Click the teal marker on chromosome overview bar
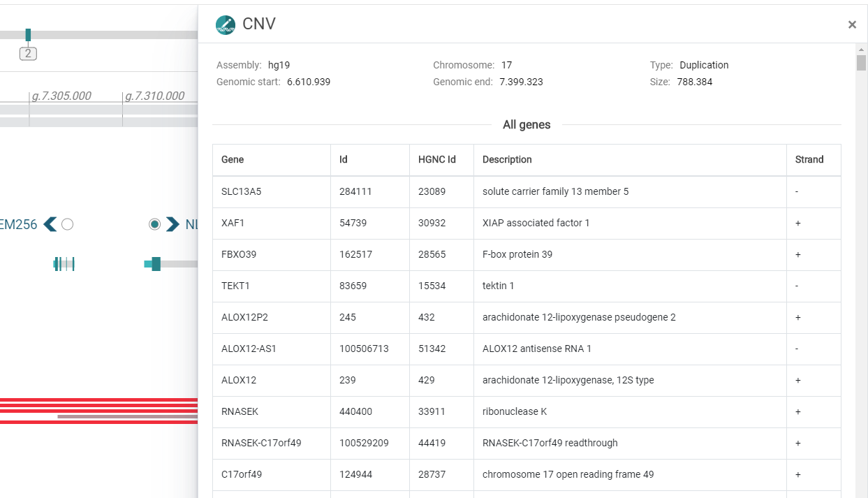868x498 pixels. [x=28, y=34]
